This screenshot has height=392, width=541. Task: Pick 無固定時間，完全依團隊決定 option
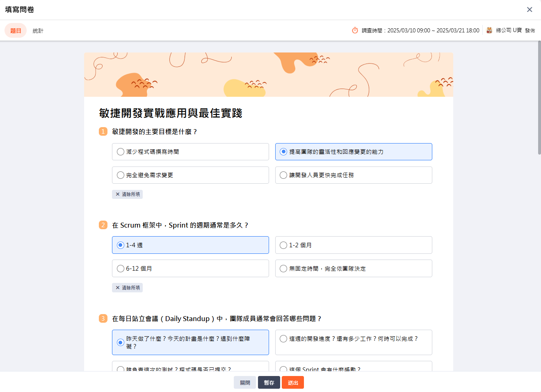point(354,269)
